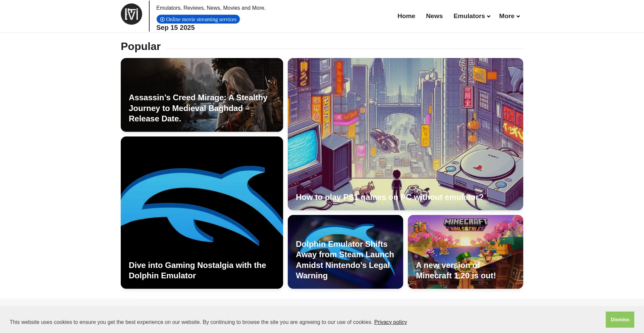The image size is (644, 333).
Task: Dismiss the cookie notice
Action: point(620,320)
